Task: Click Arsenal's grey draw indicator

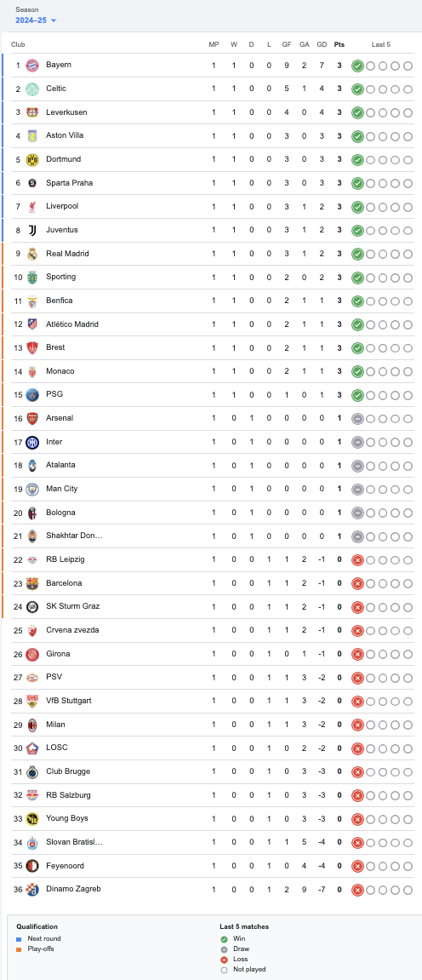Action: coord(357,419)
